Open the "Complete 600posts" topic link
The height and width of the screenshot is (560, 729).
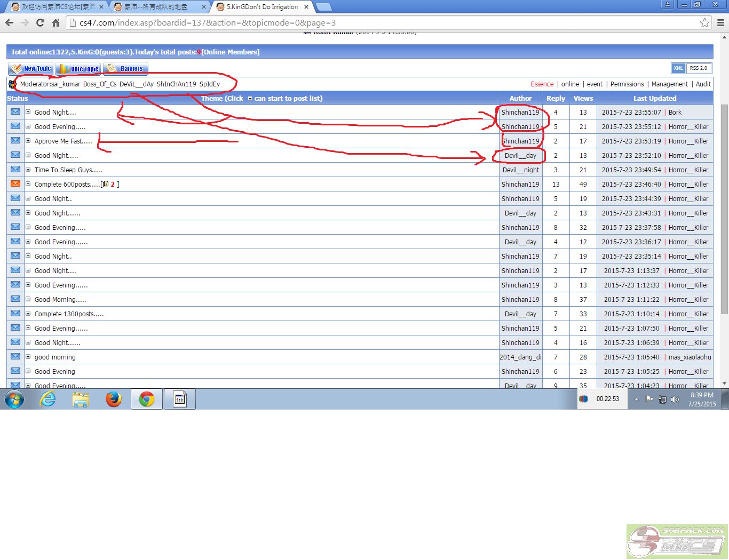(67, 185)
